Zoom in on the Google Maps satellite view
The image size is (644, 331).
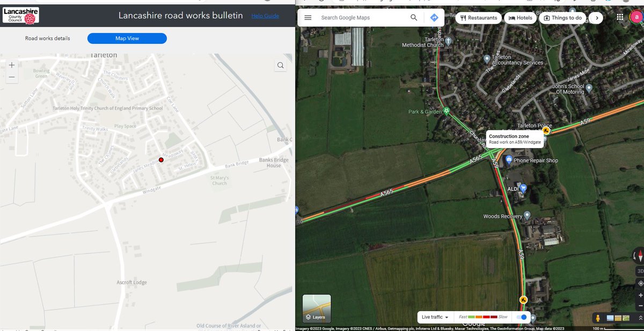(x=640, y=296)
